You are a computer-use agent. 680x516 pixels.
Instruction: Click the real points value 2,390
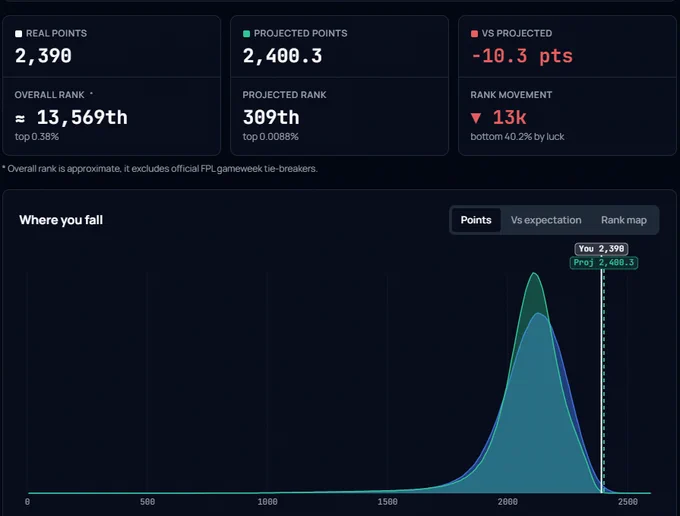point(43,56)
